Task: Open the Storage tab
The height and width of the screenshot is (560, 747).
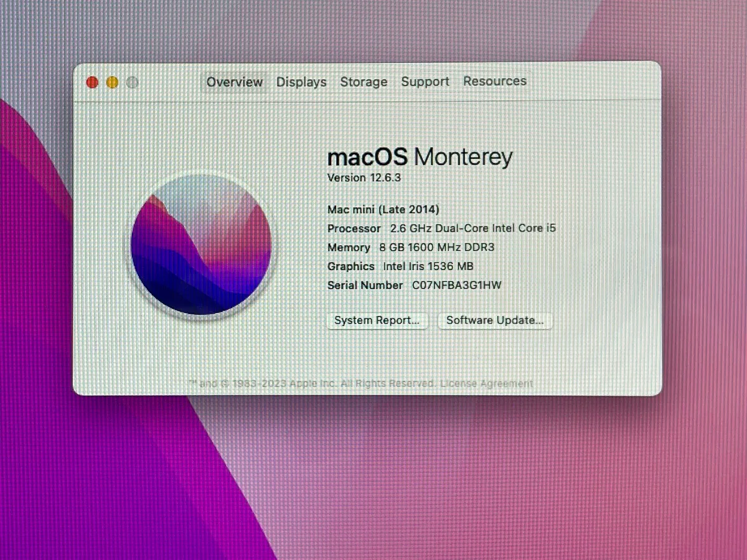Action: tap(364, 82)
